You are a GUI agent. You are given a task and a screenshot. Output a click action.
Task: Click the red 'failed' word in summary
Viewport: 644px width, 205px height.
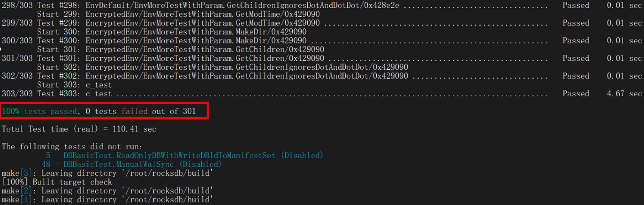(x=134, y=111)
